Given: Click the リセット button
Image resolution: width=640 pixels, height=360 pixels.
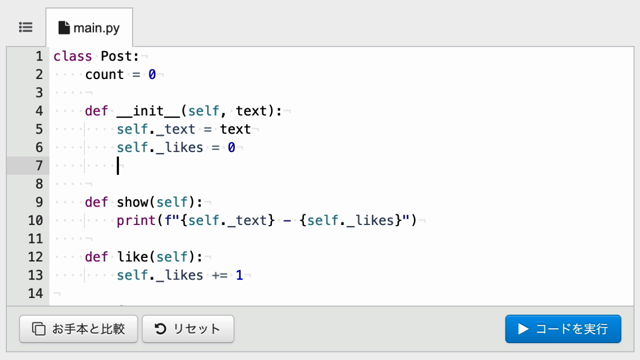Looking at the screenshot, I should click(188, 329).
